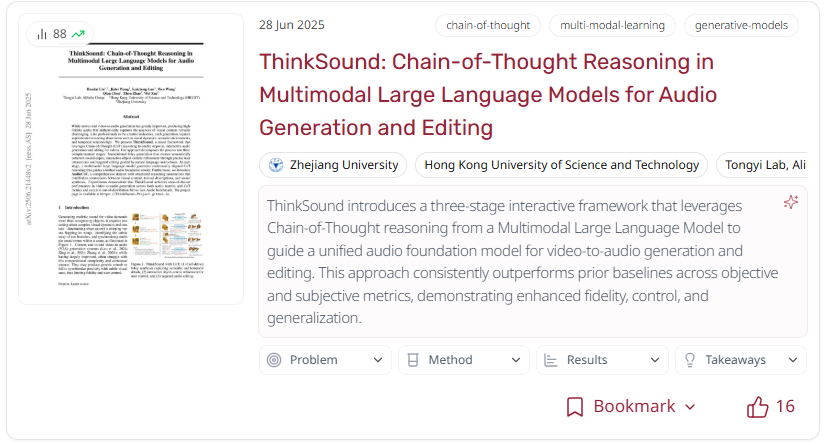Click the thumbs-up like icon
The width and height of the screenshot is (825, 445).
coord(758,407)
